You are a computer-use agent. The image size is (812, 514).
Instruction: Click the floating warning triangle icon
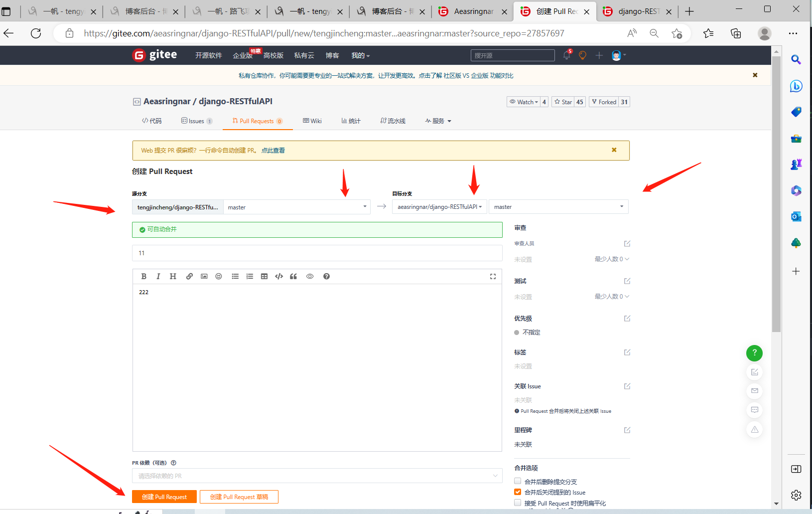point(755,429)
